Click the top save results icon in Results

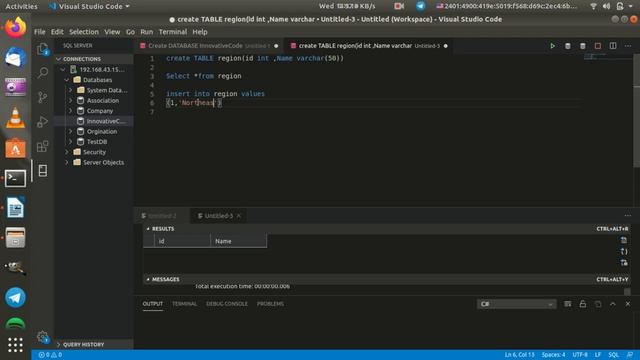pyautogui.click(x=624, y=240)
